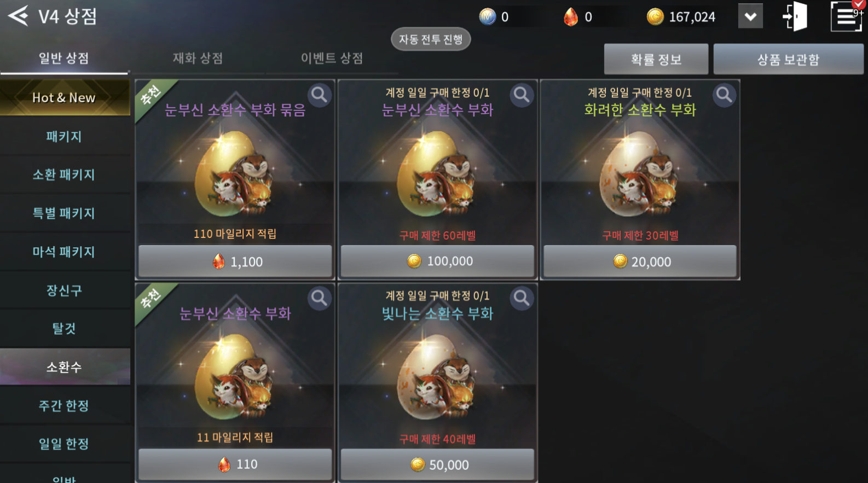Open the exit door icon
This screenshot has height=483, width=868.
point(796,16)
